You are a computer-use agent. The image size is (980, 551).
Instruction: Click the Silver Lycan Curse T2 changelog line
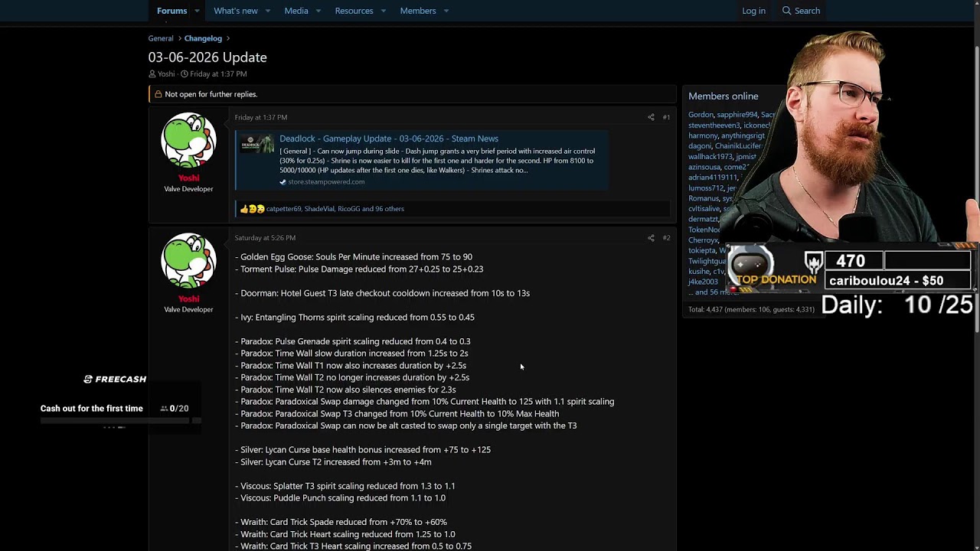(x=333, y=462)
